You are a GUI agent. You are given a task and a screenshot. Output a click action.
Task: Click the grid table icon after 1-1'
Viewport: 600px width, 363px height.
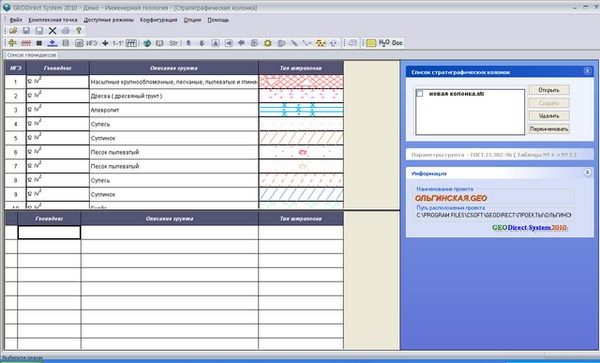[131, 43]
